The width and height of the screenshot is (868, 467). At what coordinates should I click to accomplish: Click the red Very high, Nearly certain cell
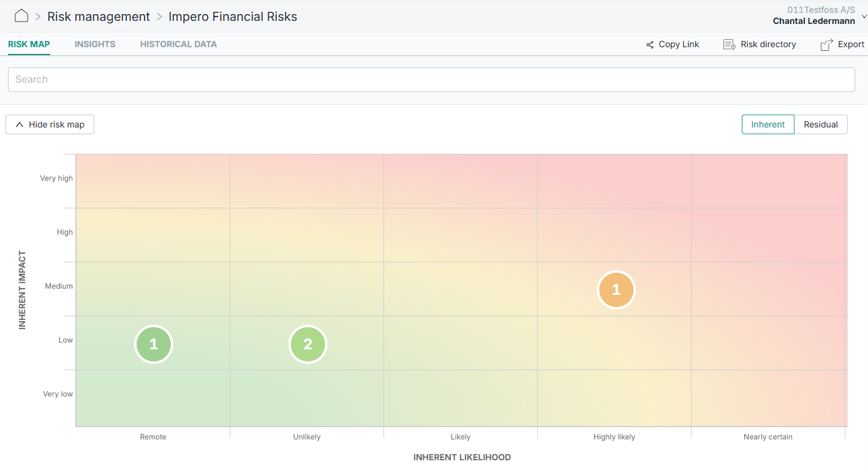point(768,181)
